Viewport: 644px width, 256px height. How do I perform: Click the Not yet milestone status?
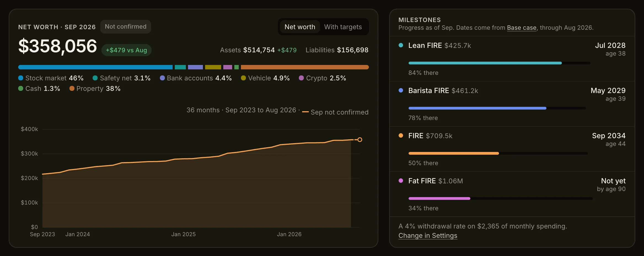[x=613, y=181]
